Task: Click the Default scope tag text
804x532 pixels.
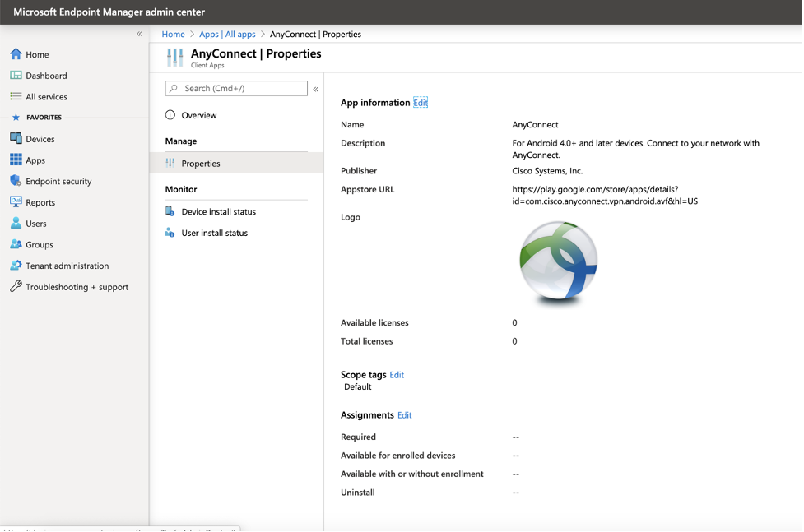Action: [x=357, y=386]
